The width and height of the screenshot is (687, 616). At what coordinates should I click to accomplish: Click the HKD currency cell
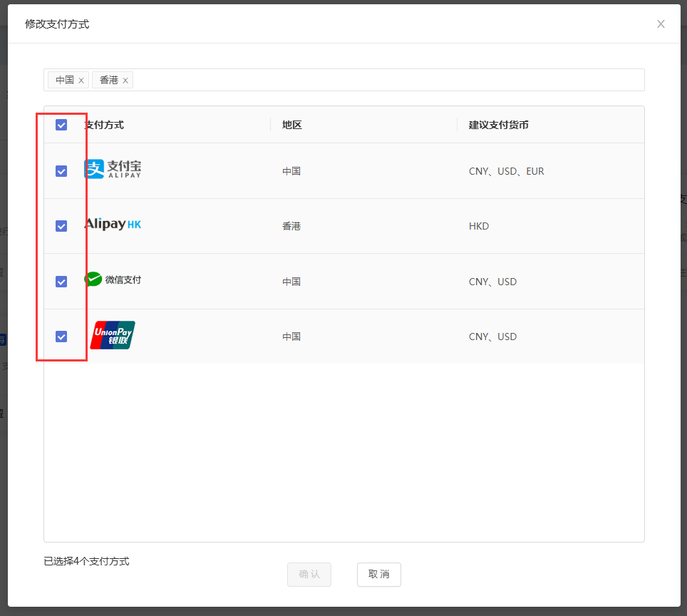pyautogui.click(x=479, y=226)
